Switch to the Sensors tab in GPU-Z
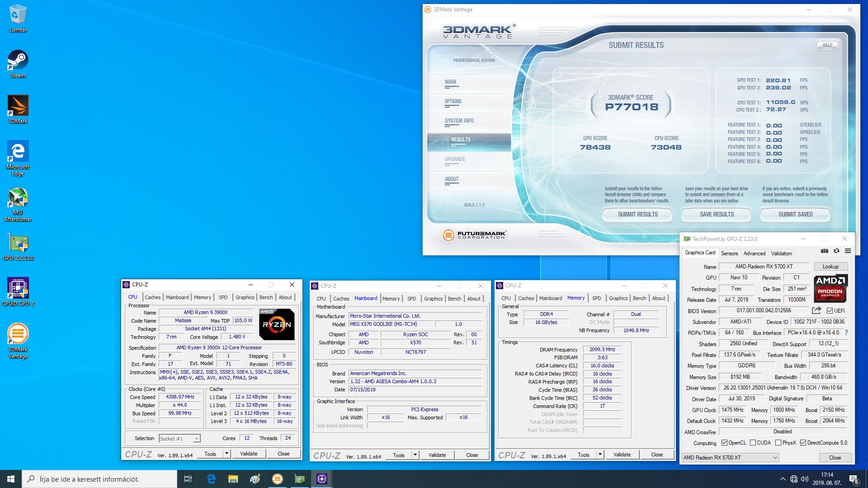 click(729, 253)
